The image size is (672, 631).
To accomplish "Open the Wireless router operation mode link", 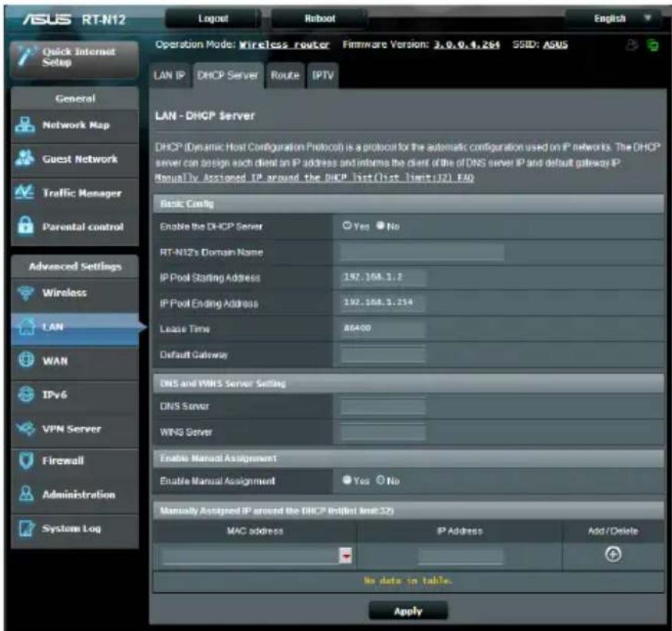I will [284, 44].
